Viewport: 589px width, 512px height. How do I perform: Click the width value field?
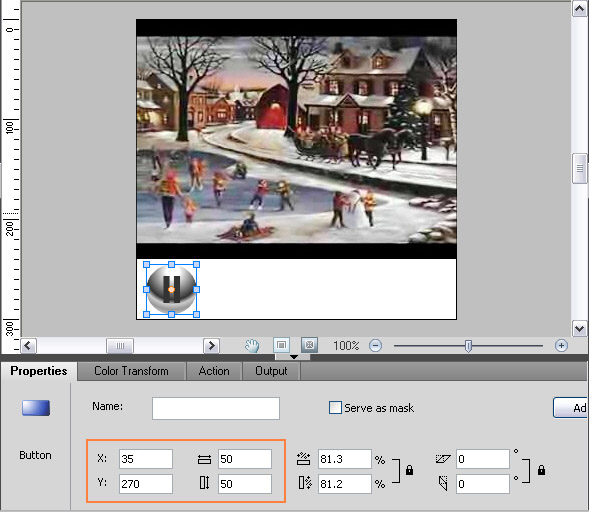coord(245,459)
